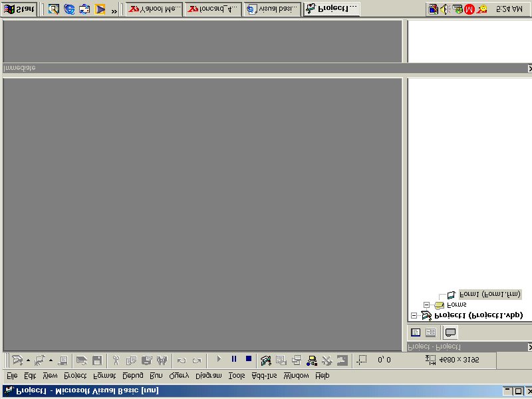Click the Save Project floppy disk icon
532x399 pixels.
pyautogui.click(x=97, y=360)
